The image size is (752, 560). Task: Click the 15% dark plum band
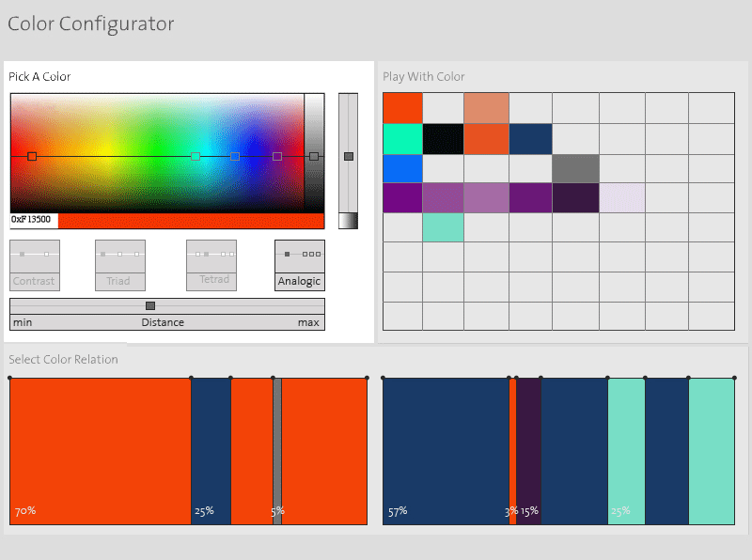click(528, 451)
